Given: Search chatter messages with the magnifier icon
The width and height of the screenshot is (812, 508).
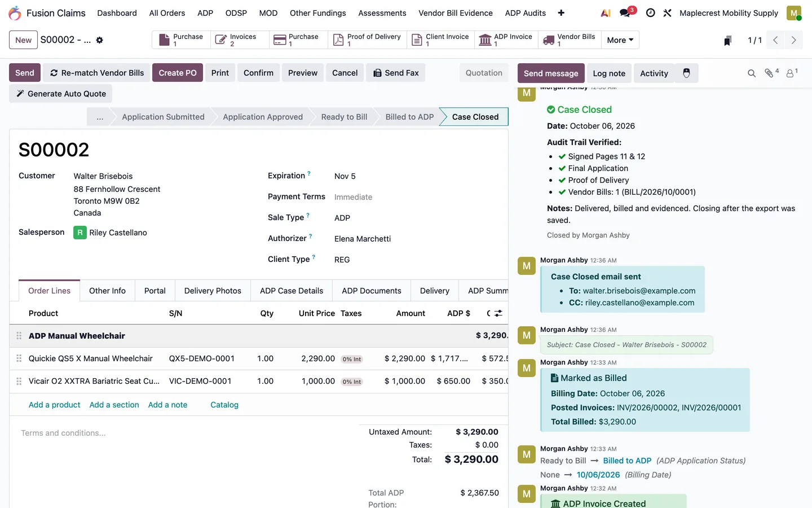Looking at the screenshot, I should pyautogui.click(x=752, y=73).
